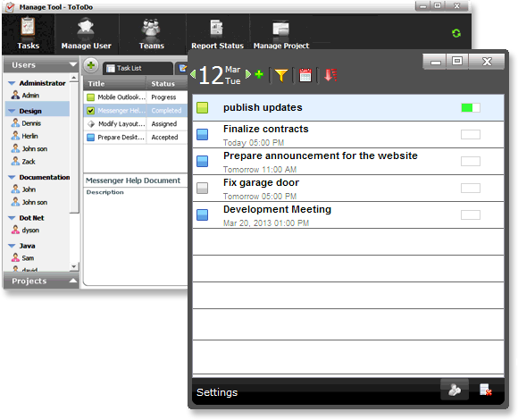Viewport: 518px width, 420px height.
Task: Click the yellow funnel filter icon
Action: tap(281, 75)
